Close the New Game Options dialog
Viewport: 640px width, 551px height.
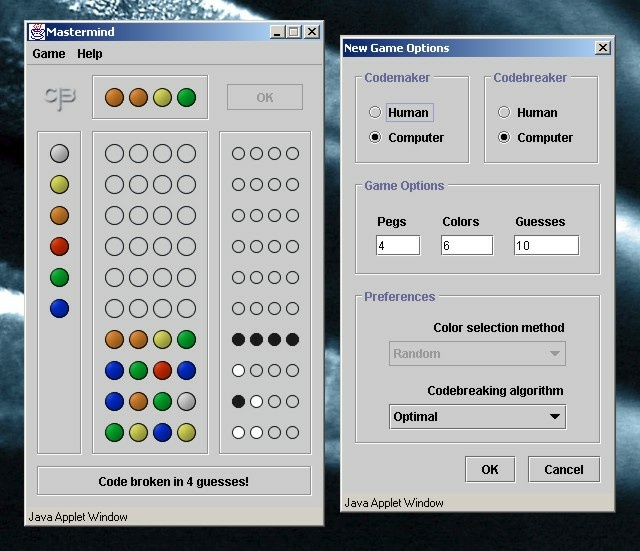click(x=603, y=48)
